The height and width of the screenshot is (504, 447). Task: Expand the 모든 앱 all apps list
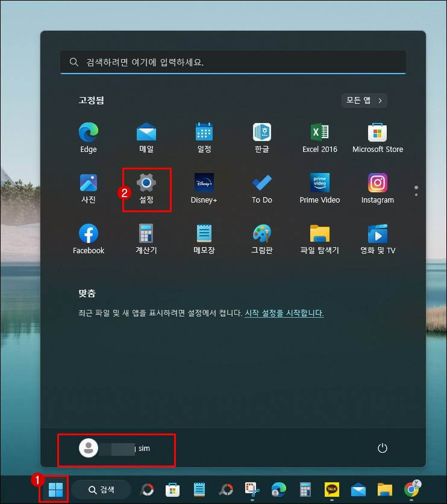(364, 101)
